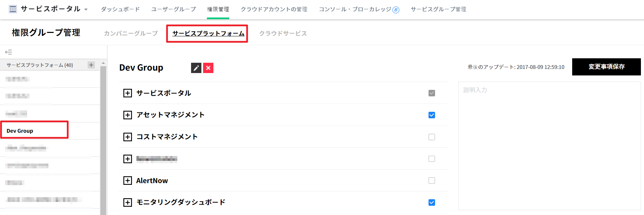
Task: Expand the モニタリングダッシュボード row
Action: pyautogui.click(x=127, y=202)
